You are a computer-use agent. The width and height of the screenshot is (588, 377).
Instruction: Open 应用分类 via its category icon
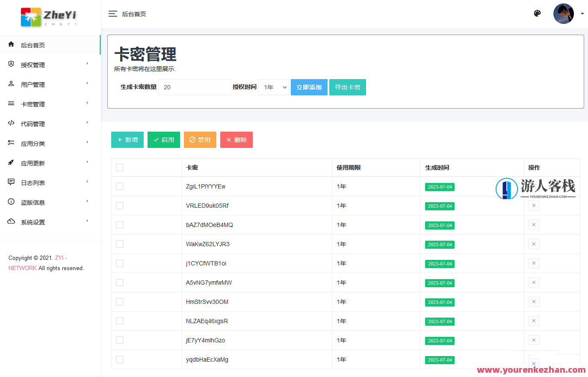pos(11,143)
